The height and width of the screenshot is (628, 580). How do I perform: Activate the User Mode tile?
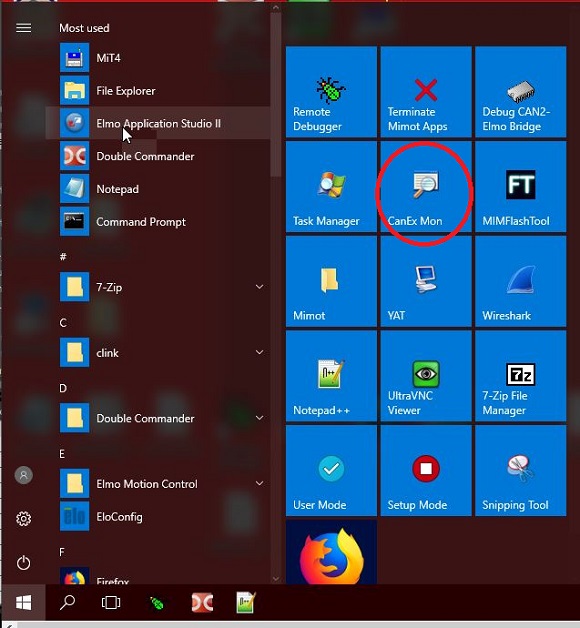[331, 471]
